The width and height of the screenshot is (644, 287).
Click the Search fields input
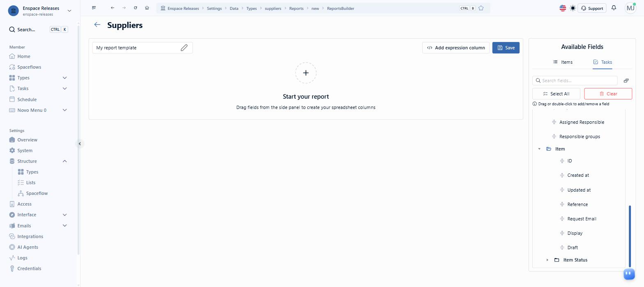click(575, 81)
